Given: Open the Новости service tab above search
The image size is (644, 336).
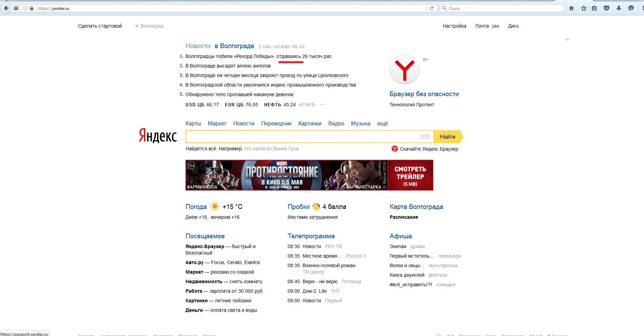Looking at the screenshot, I should coord(244,124).
